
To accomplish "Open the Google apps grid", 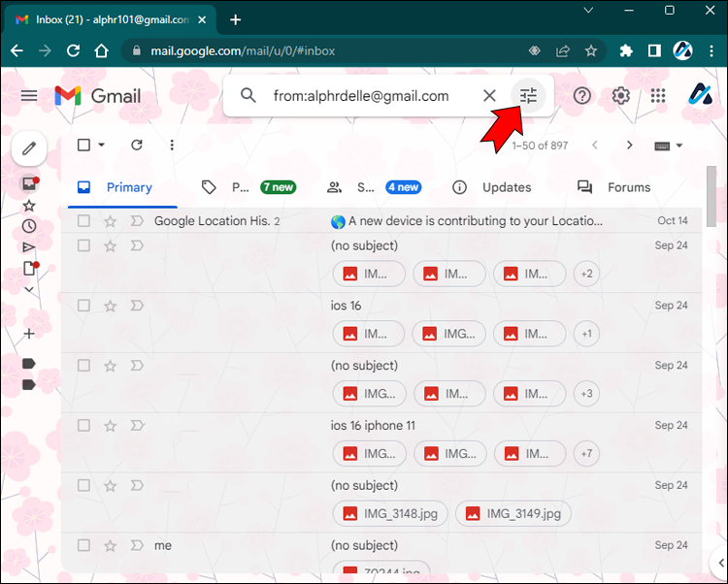I will pos(658,96).
